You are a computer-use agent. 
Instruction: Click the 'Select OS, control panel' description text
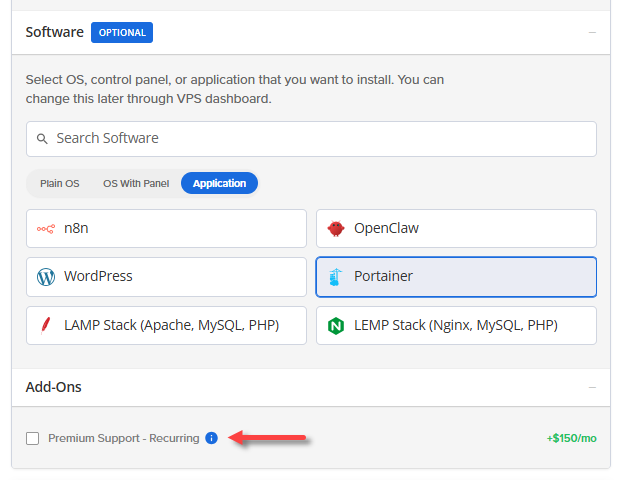point(235,89)
